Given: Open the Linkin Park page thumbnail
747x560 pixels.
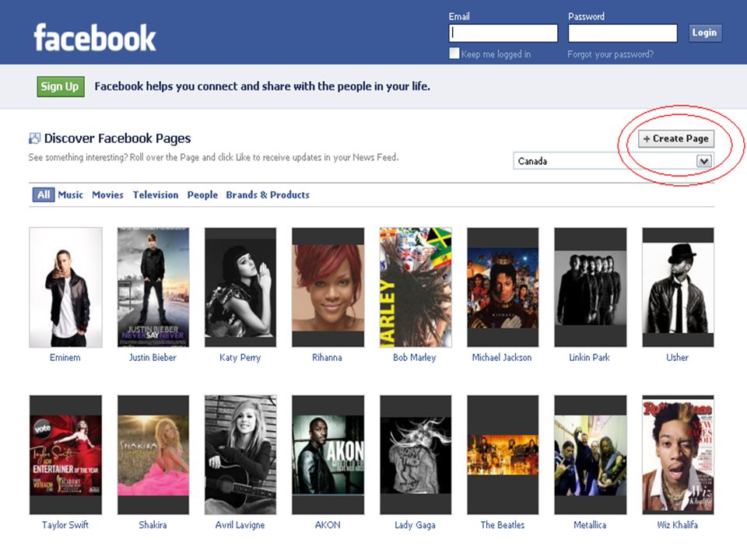Looking at the screenshot, I should coord(591,287).
